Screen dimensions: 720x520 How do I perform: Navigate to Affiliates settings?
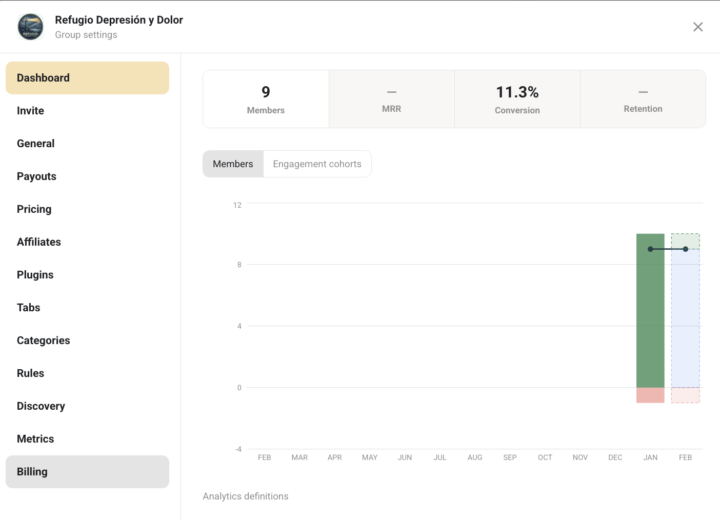39,242
